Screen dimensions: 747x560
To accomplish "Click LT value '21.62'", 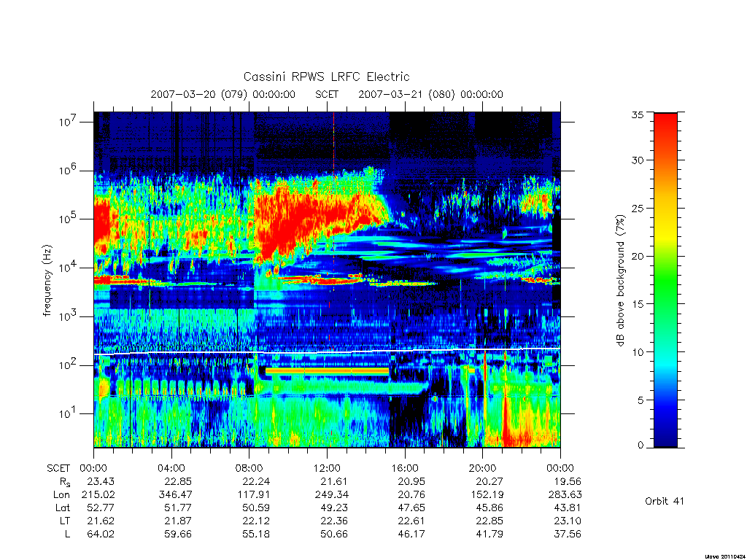I will [x=101, y=521].
